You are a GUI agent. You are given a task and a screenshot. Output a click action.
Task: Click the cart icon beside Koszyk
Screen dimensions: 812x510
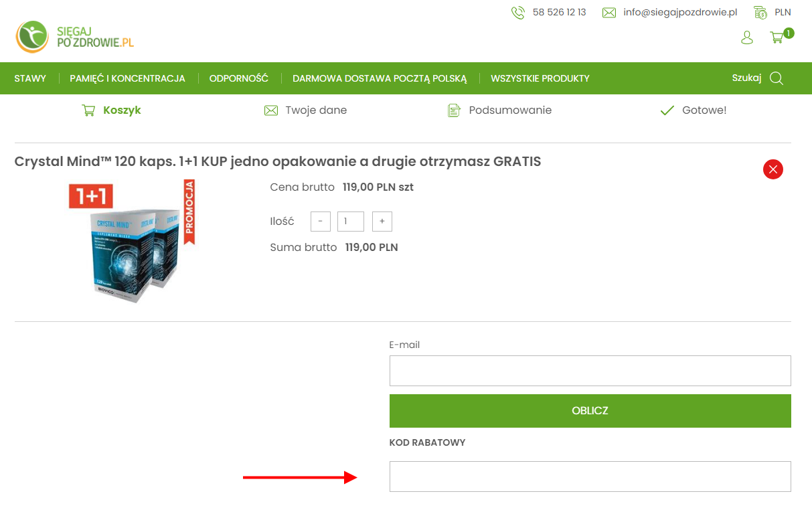coord(88,110)
